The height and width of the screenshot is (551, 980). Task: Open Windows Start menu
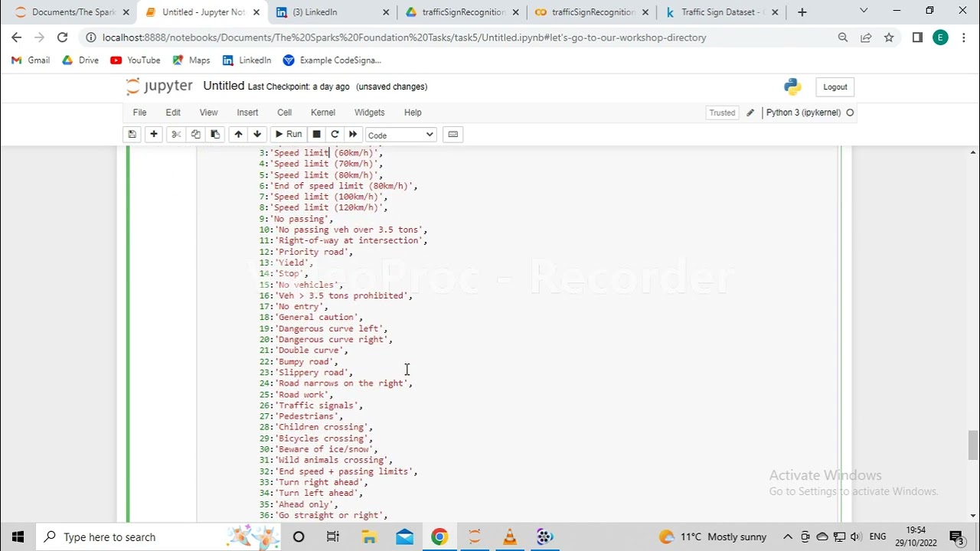pyautogui.click(x=18, y=537)
